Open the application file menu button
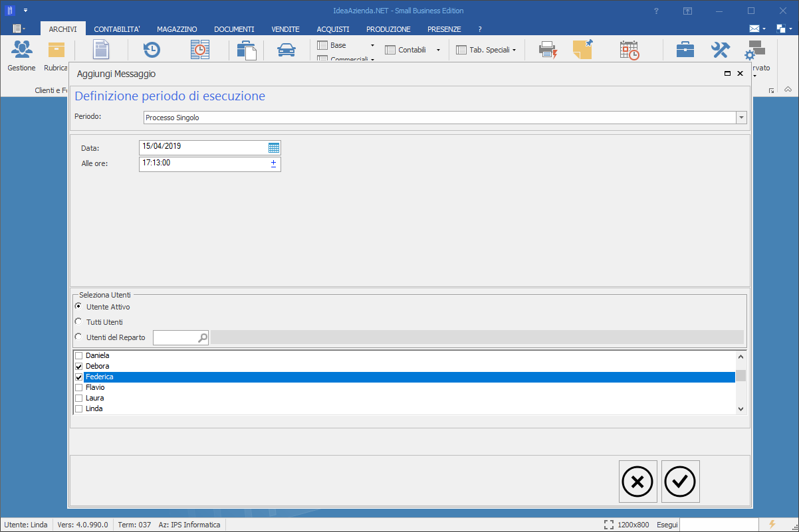799x532 pixels. point(19,29)
